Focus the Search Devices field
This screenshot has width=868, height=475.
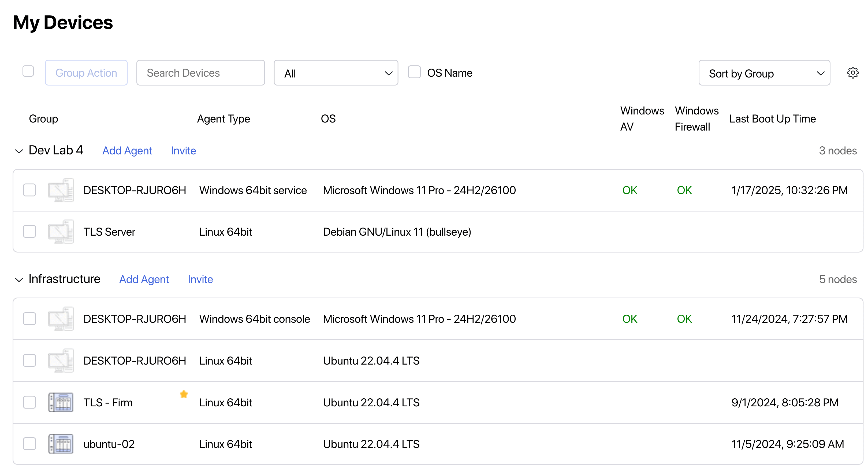[x=200, y=73]
